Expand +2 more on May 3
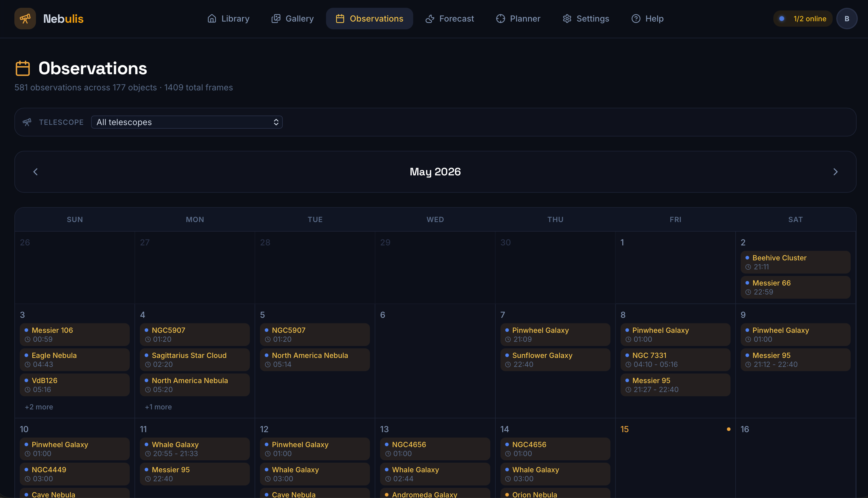868x498 pixels. (39, 407)
